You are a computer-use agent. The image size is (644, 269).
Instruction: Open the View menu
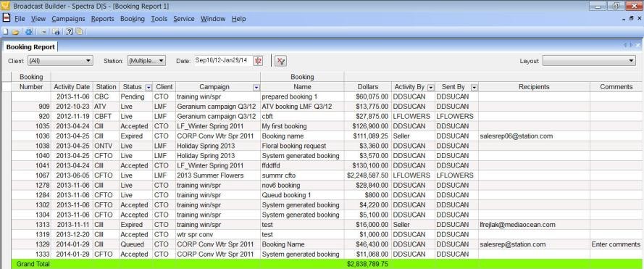click(38, 19)
